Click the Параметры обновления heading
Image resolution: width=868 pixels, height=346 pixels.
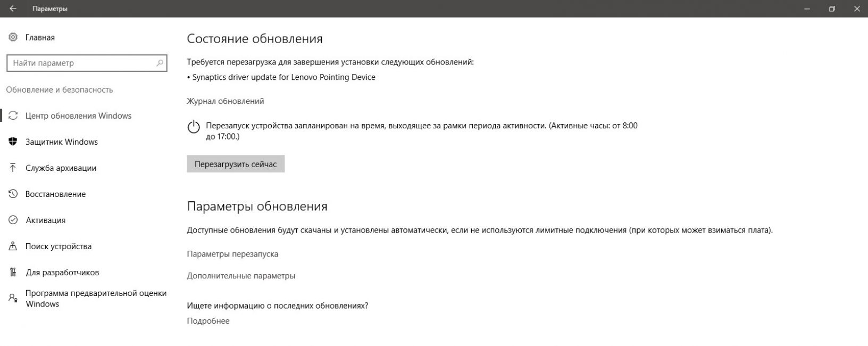pos(257,206)
